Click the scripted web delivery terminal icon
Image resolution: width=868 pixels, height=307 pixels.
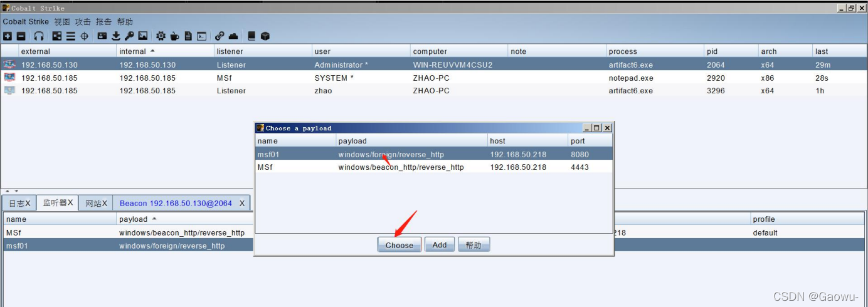coord(201,36)
